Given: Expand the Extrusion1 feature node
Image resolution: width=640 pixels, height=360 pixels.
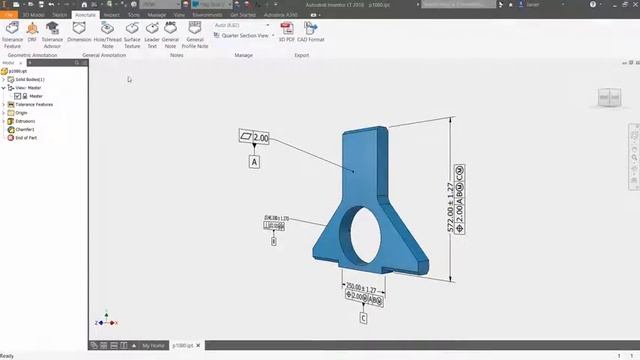Looking at the screenshot, I should pyautogui.click(x=4, y=121).
